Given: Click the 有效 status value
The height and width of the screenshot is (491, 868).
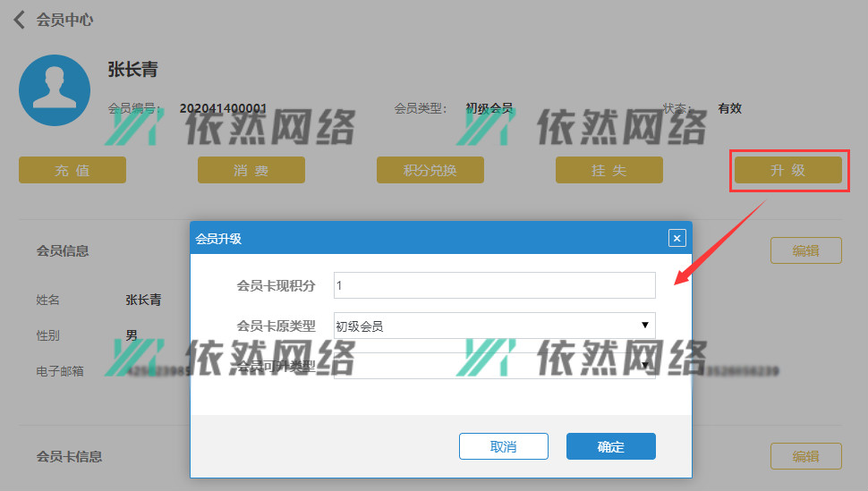Looking at the screenshot, I should click(729, 108).
